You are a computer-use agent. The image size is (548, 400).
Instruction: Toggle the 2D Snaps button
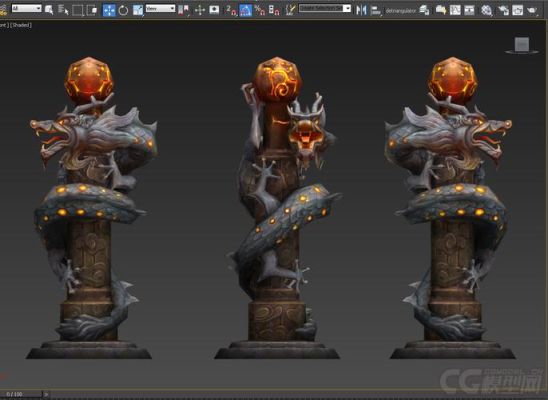point(231,10)
